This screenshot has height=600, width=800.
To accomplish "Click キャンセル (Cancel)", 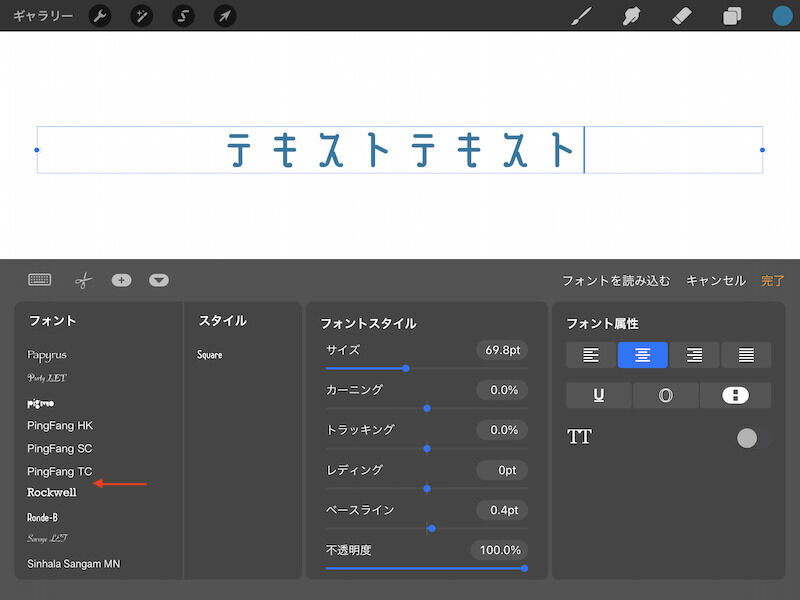I will coord(716,281).
